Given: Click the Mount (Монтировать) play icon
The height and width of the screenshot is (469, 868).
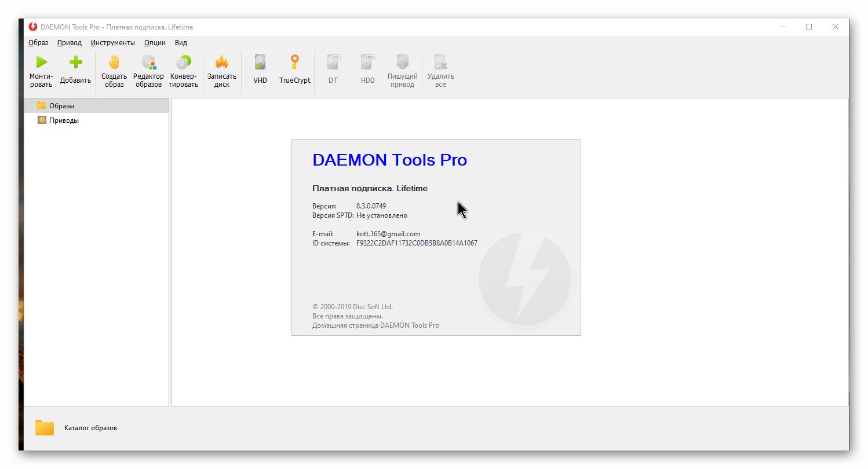Looking at the screenshot, I should (41, 63).
